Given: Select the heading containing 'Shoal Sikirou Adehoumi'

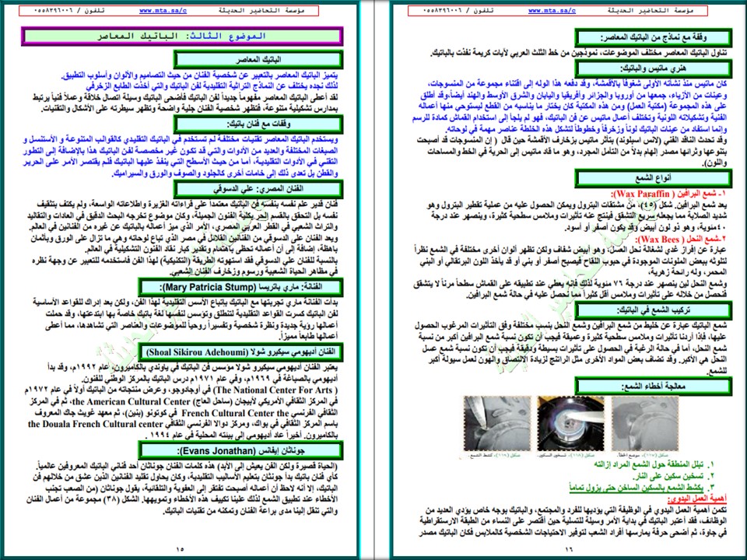Looking at the screenshot, I should [240, 352].
